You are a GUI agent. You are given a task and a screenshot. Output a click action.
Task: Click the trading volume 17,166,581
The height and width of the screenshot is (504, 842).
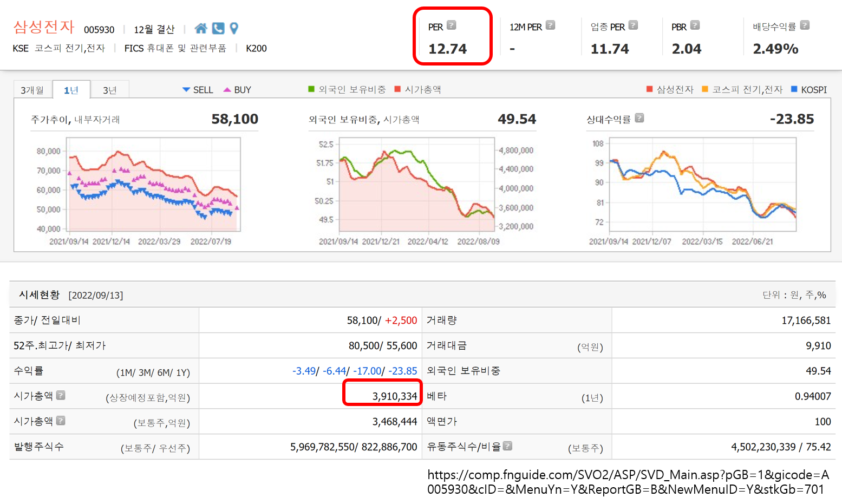click(x=806, y=320)
